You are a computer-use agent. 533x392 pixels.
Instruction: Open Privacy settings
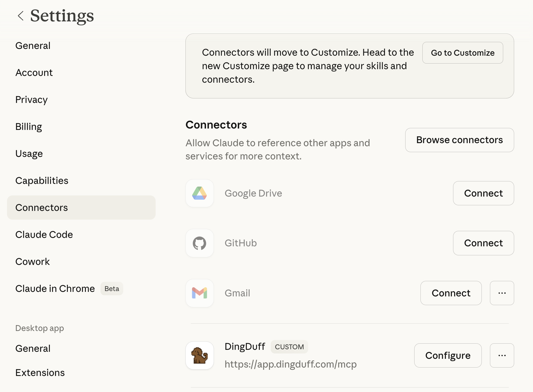pyautogui.click(x=31, y=100)
